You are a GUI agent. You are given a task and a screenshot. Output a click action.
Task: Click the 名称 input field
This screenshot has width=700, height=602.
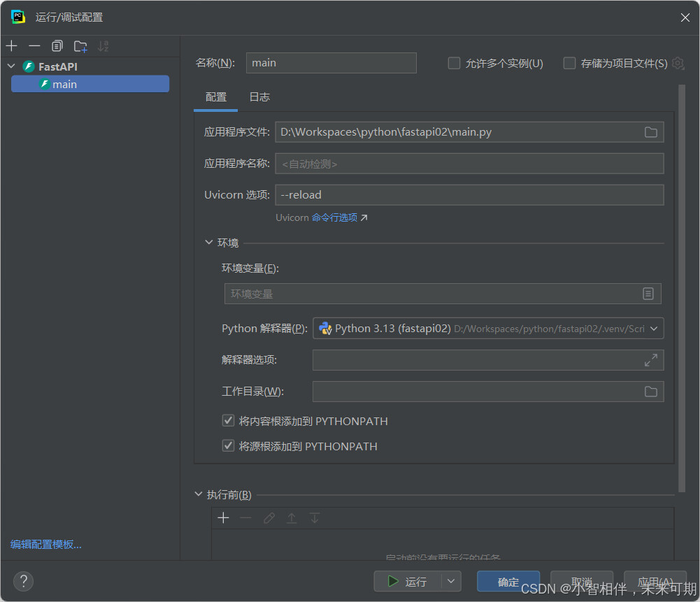[x=331, y=63]
